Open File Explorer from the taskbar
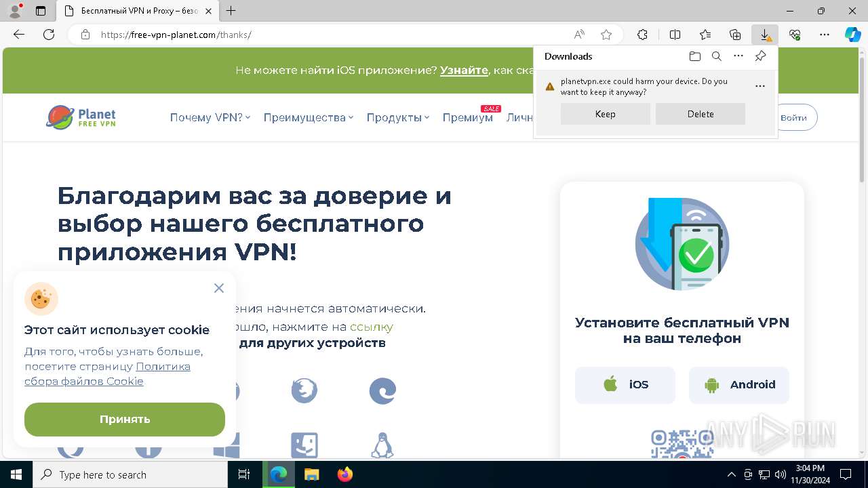This screenshot has height=488, width=868. (311, 474)
